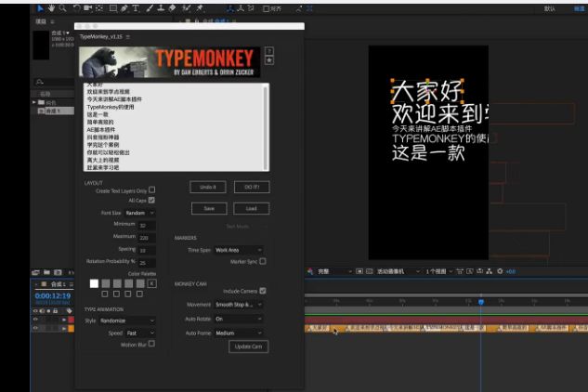Open the Font Size Random dropdown
The width and height of the screenshot is (588, 392).
(140, 213)
